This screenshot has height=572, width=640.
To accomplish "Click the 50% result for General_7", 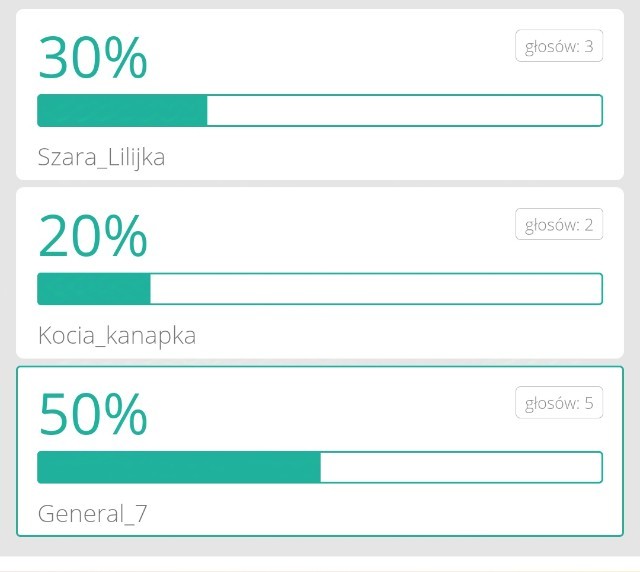I will [92, 415].
